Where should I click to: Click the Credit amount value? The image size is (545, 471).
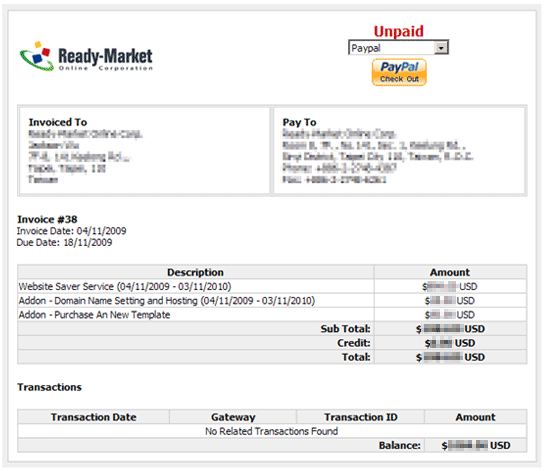click(x=450, y=343)
